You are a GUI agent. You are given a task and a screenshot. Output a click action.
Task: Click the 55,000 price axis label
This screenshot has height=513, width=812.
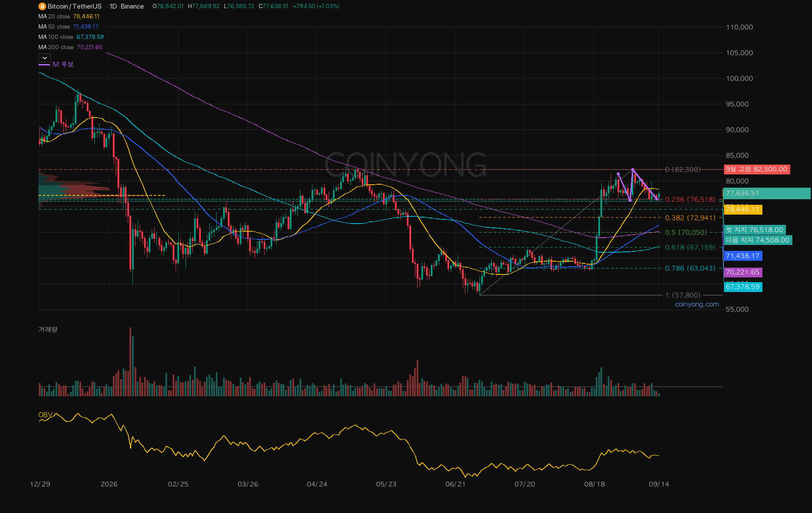click(737, 310)
